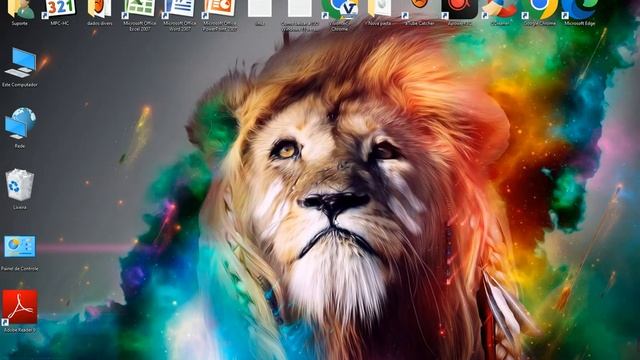Launch the MPC-HC media player shortcut
Image resolution: width=640 pixels, height=360 pixels.
[x=60, y=12]
